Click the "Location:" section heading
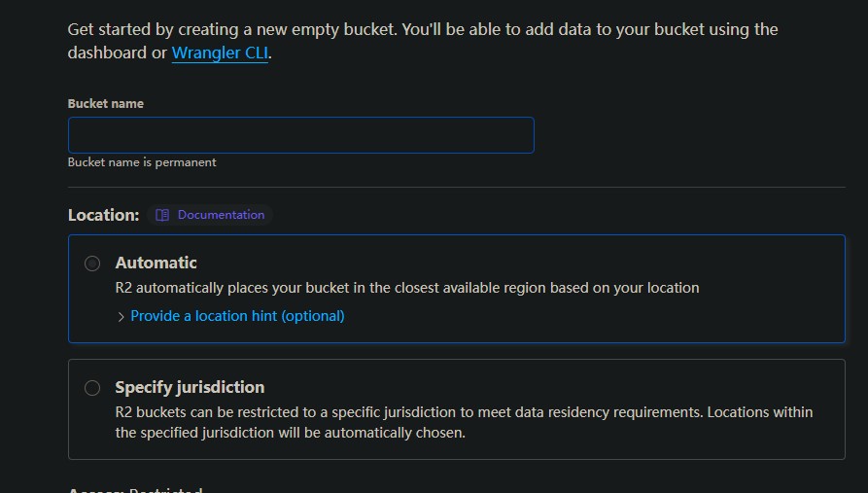Screen dimensions: 868x493 (103, 215)
